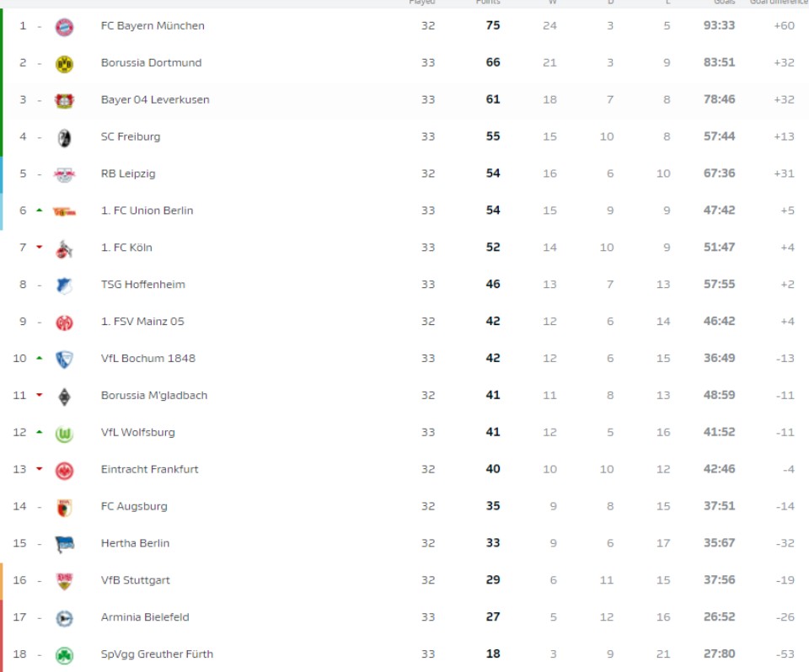This screenshot has height=672, width=809.
Task: Click Borussia Dortmund's 66 points value
Action: click(x=493, y=62)
